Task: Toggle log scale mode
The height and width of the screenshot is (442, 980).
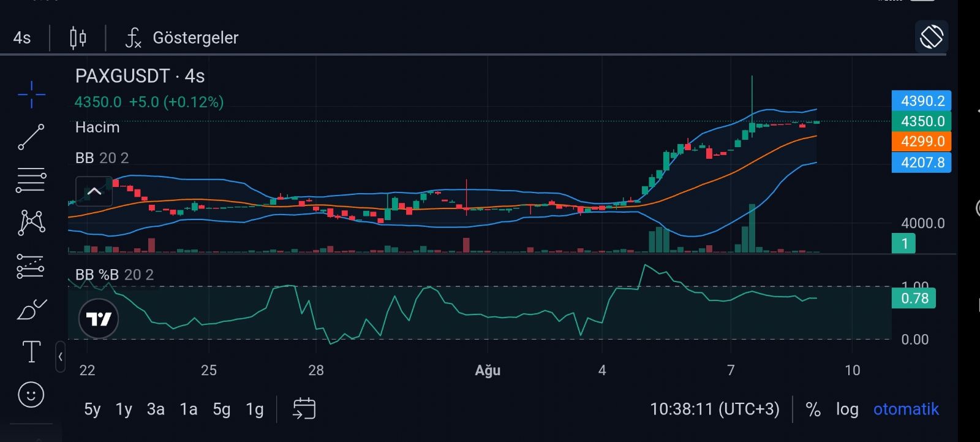Action: [847, 409]
